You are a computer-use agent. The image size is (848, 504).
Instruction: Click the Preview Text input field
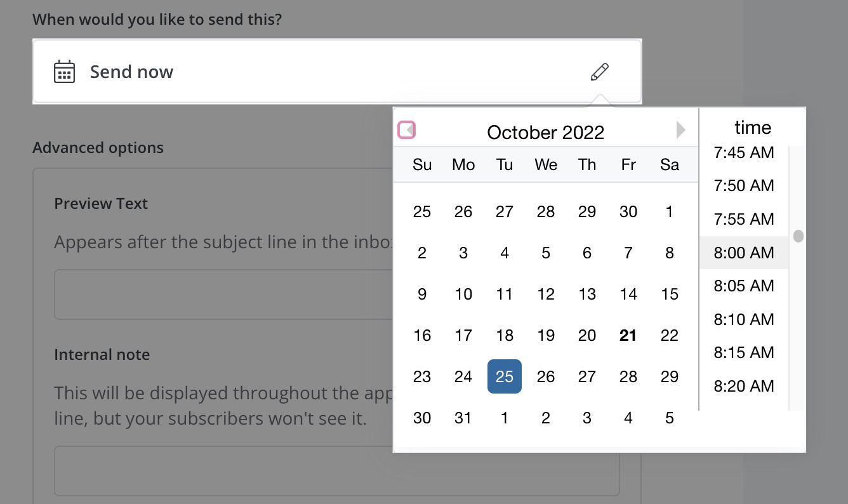pos(222,295)
